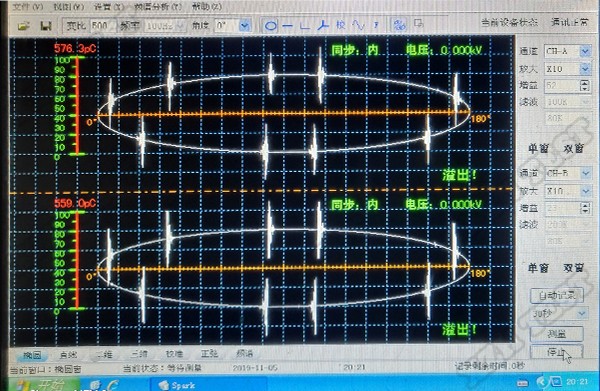This screenshot has width=600, height=391.
Task: Select the sine wave display icon
Action: click(358, 25)
